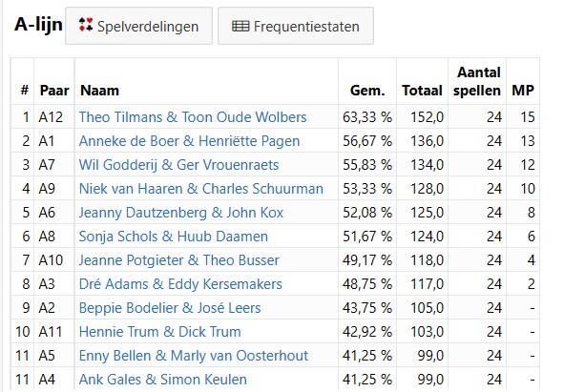Click the card suits icon on Spelverdelingen
Viewport: 564px width, 392px height.
click(x=86, y=25)
